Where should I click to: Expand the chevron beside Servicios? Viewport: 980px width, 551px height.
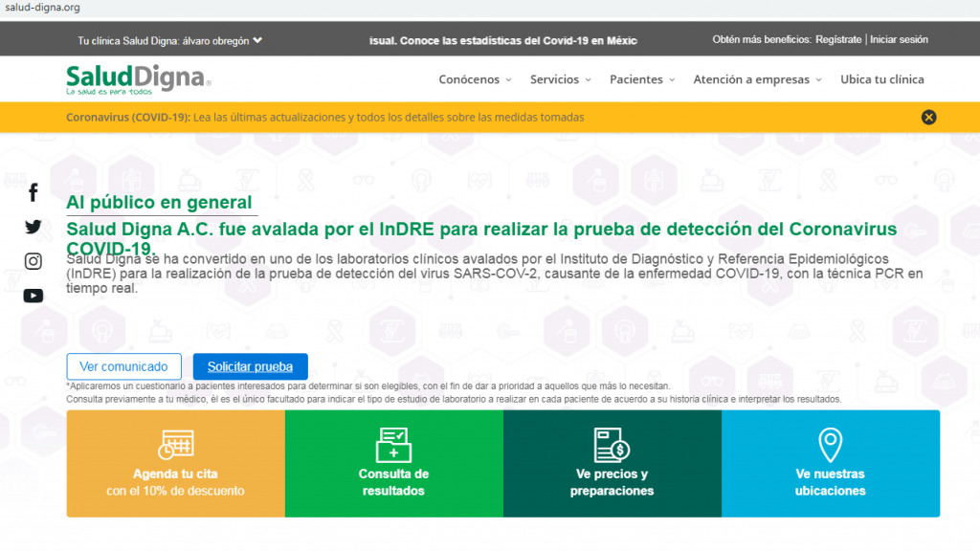click(x=589, y=80)
